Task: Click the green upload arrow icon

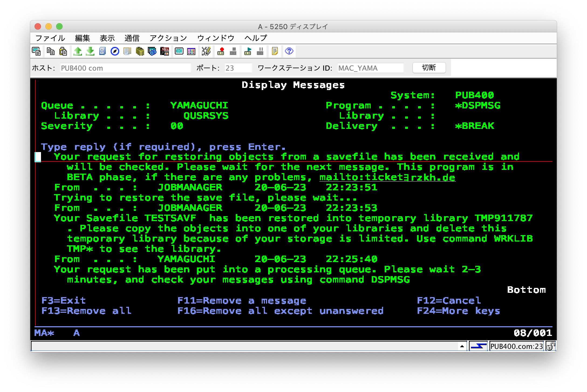Action: coord(78,51)
